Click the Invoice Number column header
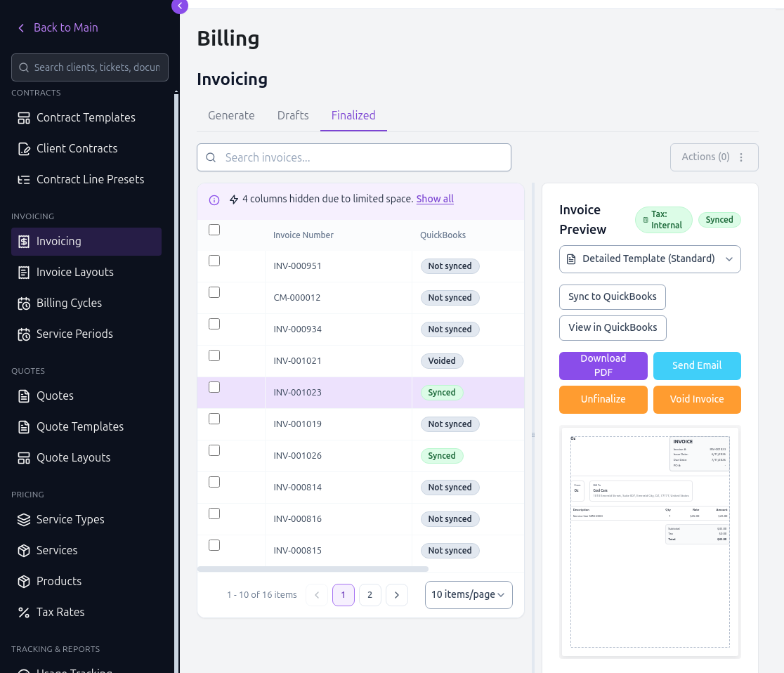Screen dimensions: 784x673 (x=303, y=235)
